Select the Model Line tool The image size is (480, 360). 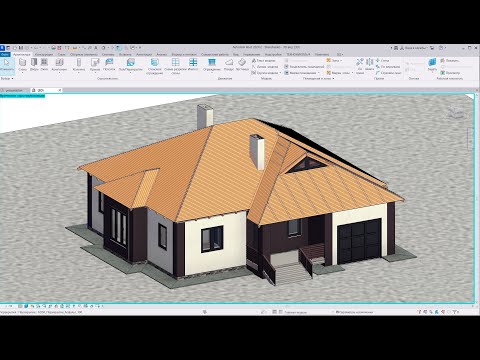pos(265,67)
